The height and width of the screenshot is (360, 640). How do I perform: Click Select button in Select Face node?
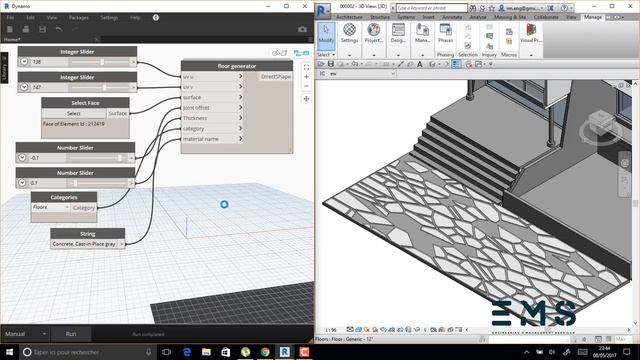tap(74, 113)
